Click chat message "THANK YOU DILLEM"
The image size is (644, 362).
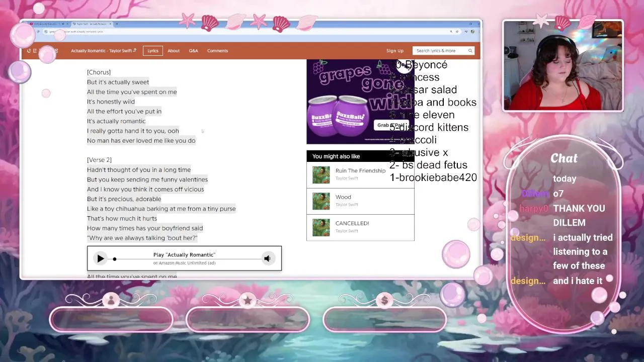click(x=579, y=215)
